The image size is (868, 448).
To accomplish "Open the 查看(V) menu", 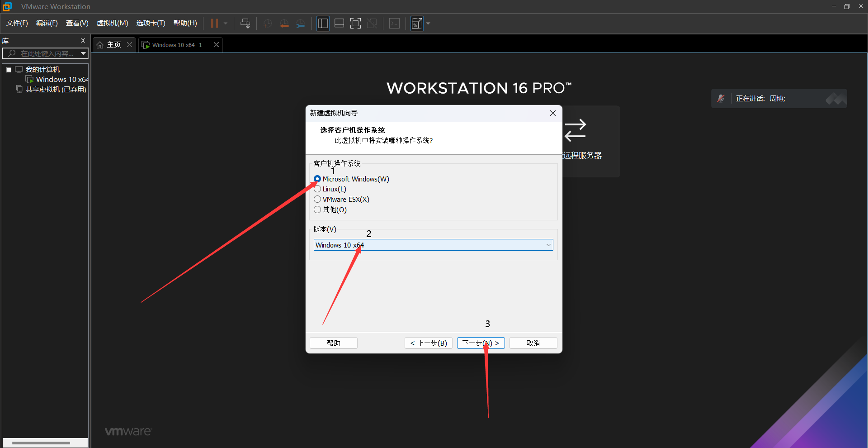I will click(77, 23).
